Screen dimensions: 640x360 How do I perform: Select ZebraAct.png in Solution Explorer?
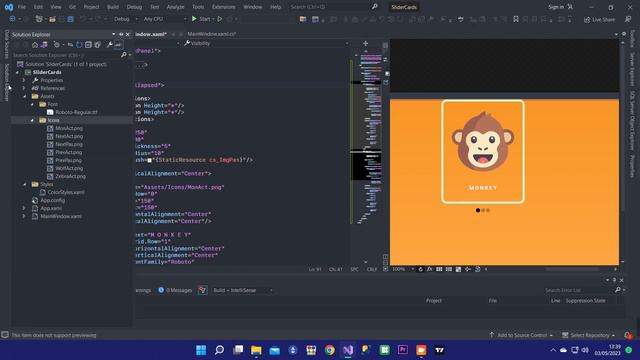[x=71, y=176]
